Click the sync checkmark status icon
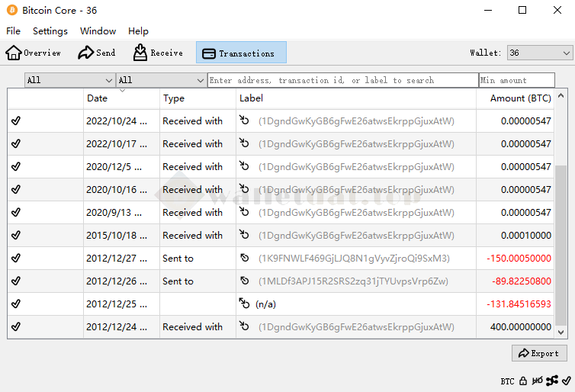This screenshot has height=392, width=575. (567, 381)
